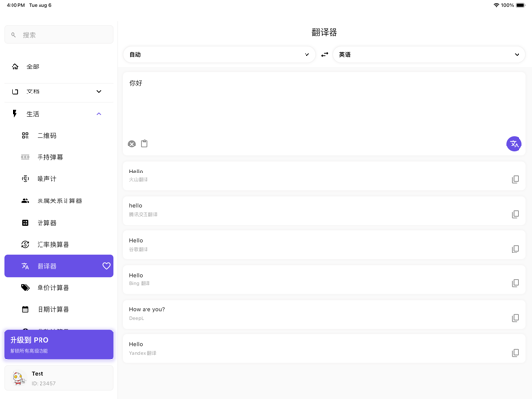Click the Wi-Fi status icon

(496, 5)
